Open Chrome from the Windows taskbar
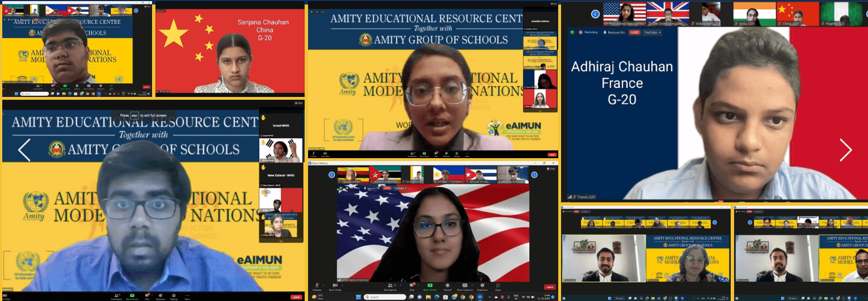This screenshot has height=301, width=868. point(462,297)
